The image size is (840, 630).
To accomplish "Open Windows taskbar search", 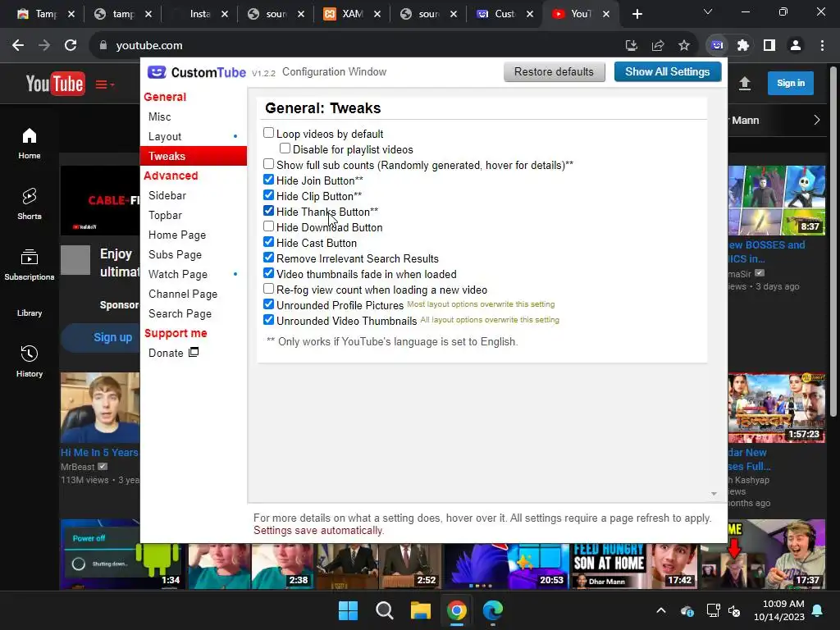I will 385,610.
